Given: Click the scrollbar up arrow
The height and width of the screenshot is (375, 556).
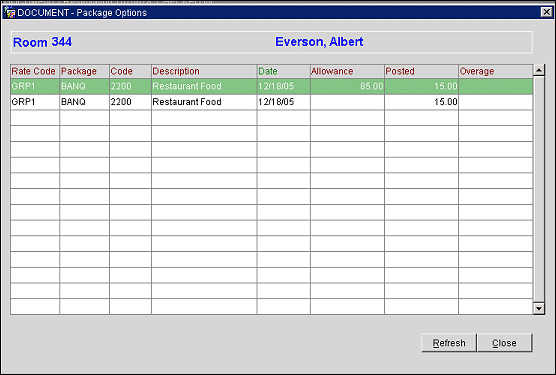Looking at the screenshot, I should pyautogui.click(x=539, y=71).
